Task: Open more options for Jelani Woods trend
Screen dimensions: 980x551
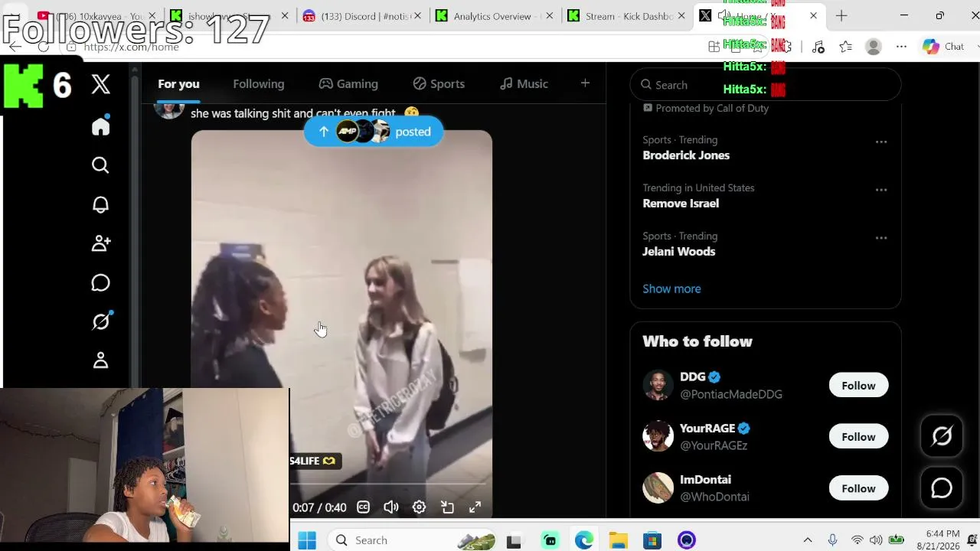Action: pos(881,238)
